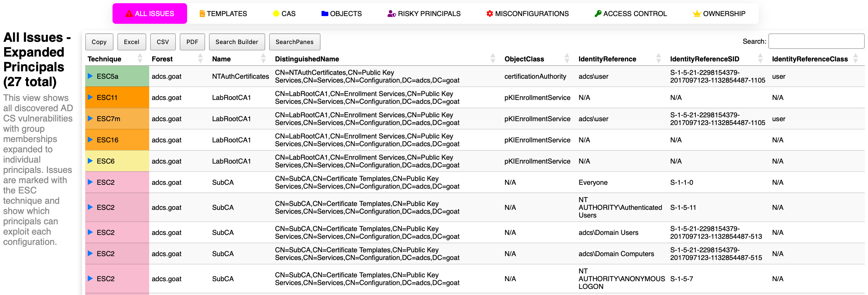Click the green Access Control key icon

click(x=598, y=14)
